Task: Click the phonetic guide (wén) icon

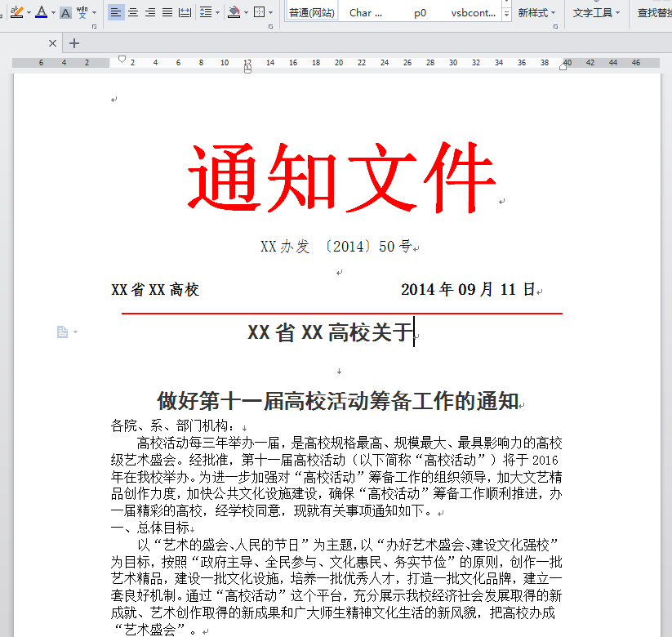Action: coord(82,12)
